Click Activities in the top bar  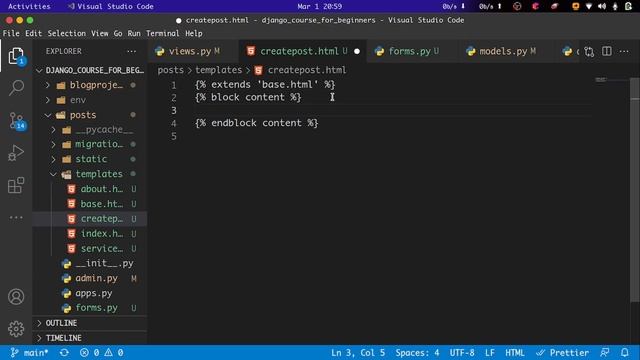click(29, 6)
